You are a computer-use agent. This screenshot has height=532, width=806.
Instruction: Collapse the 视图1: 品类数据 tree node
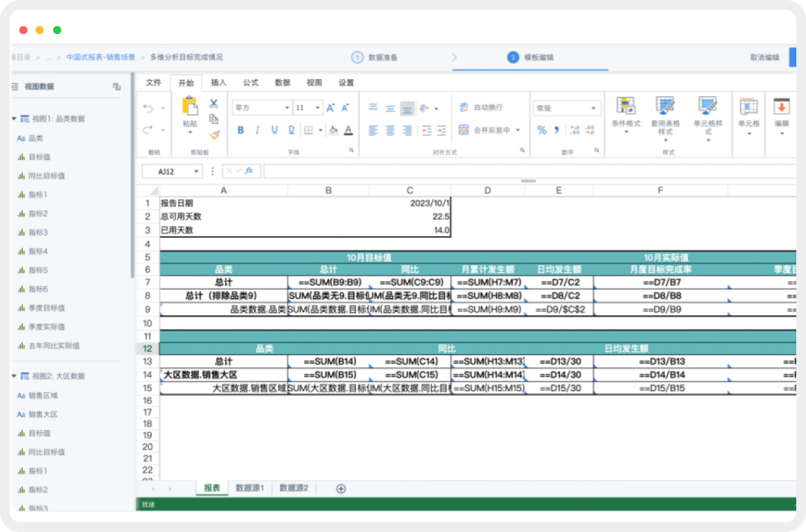pos(15,119)
